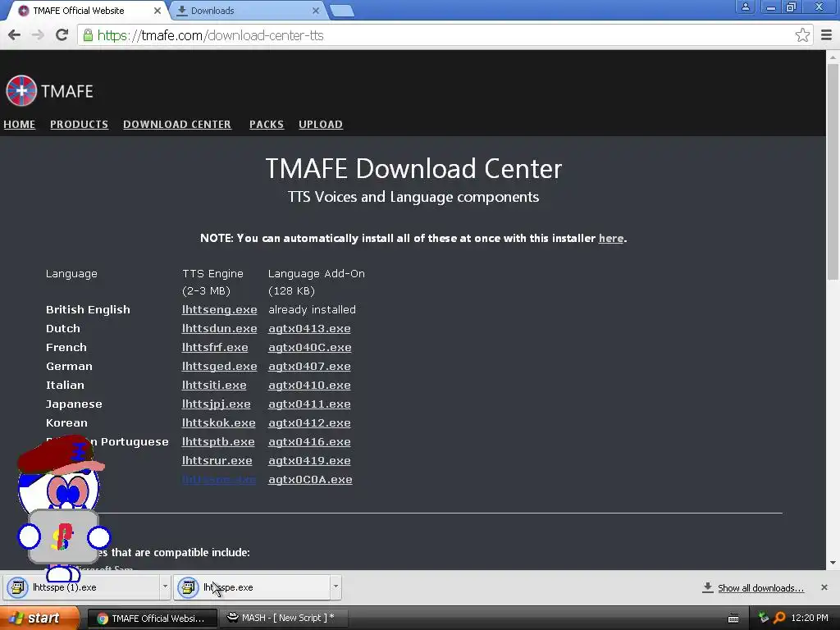The height and width of the screenshot is (630, 840).
Task: Click the Chrome user profile icon
Action: pos(745,7)
